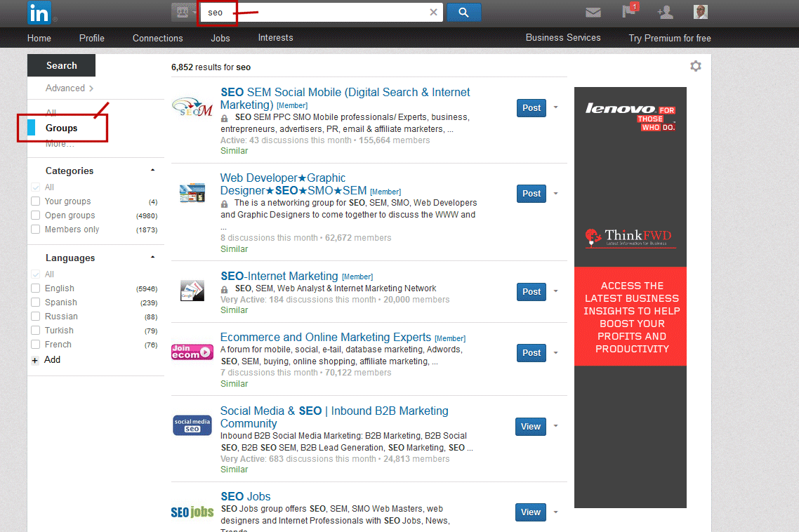Check the Turkish language checkbox

(36, 330)
